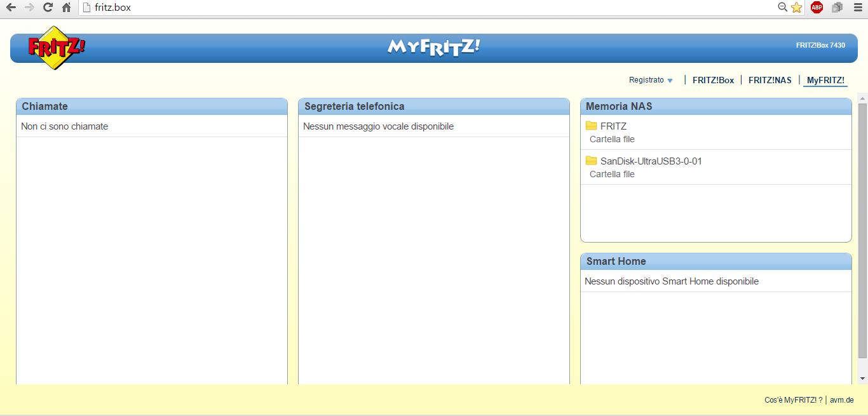Click the scrollbar down arrow

coord(862,379)
